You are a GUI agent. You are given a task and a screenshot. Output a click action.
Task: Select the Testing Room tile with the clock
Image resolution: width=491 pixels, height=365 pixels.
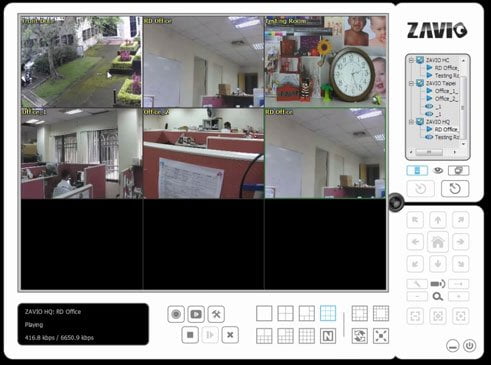click(x=325, y=62)
